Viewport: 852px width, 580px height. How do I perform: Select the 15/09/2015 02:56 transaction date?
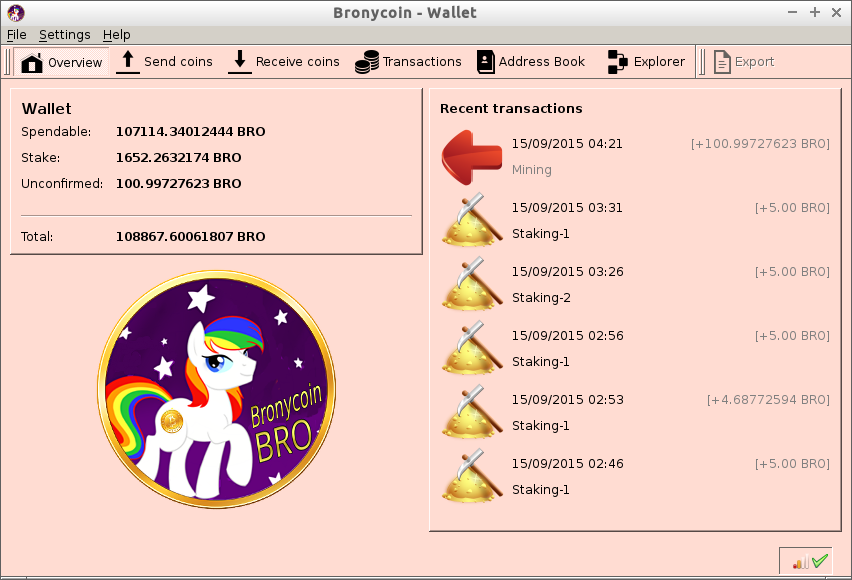click(567, 336)
